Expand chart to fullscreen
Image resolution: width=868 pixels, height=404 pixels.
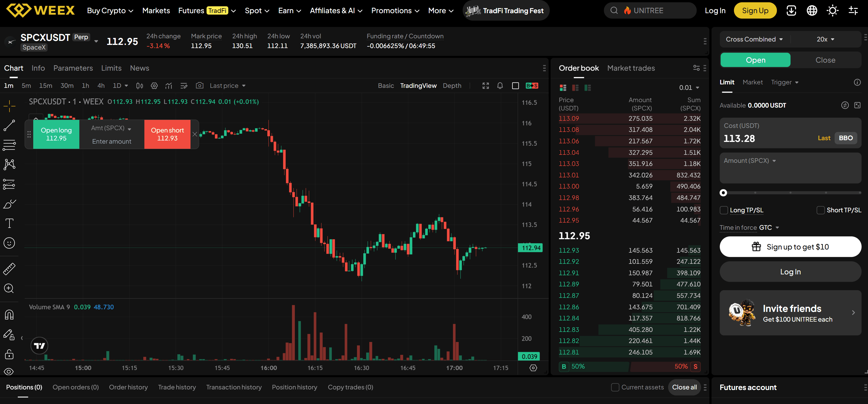coord(486,86)
